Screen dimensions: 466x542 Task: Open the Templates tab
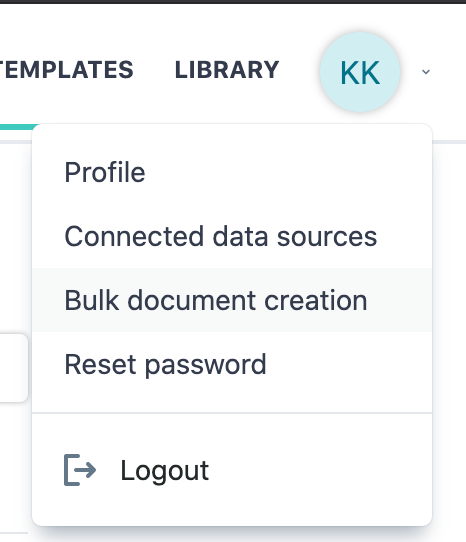[66, 70]
